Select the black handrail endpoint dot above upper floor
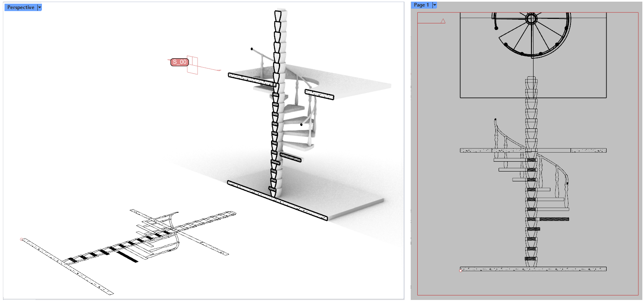Image resolution: width=644 pixels, height=302 pixels. click(x=252, y=49)
